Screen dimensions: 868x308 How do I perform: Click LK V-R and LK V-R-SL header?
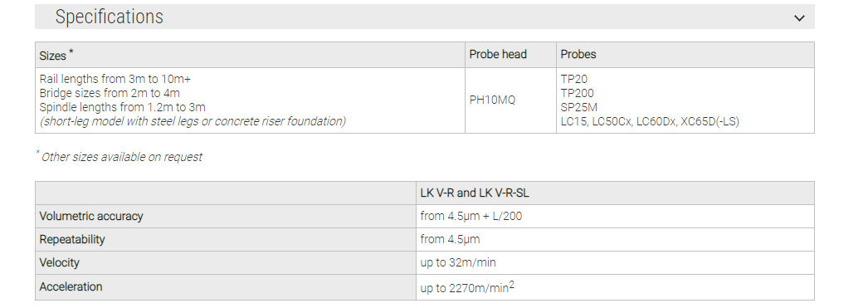475,193
